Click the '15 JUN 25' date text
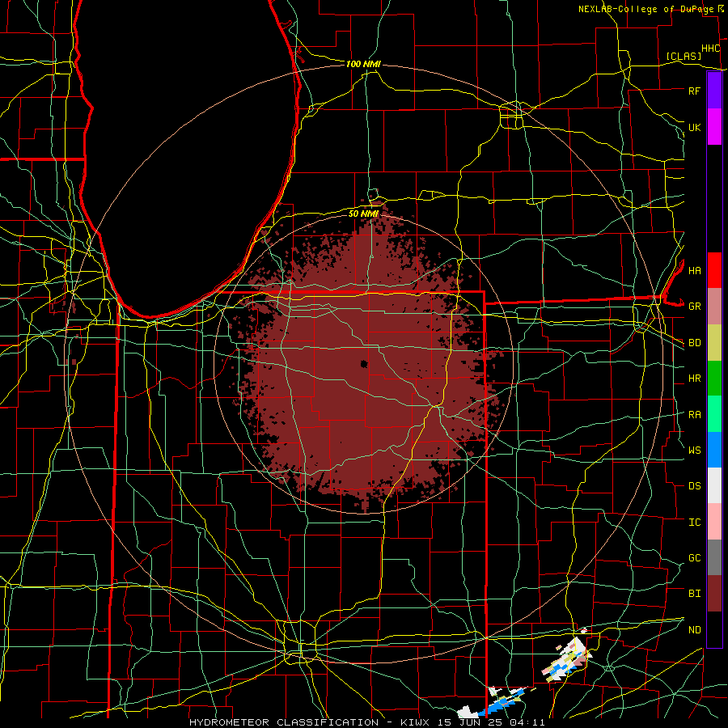Viewport: 728px width, 728px height. (x=473, y=722)
